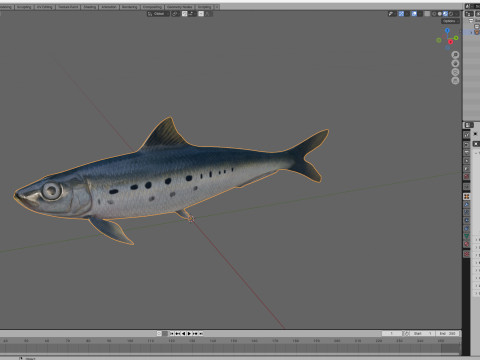Jump to the previous keyframe
This screenshot has width=480, height=360.
tap(178, 333)
